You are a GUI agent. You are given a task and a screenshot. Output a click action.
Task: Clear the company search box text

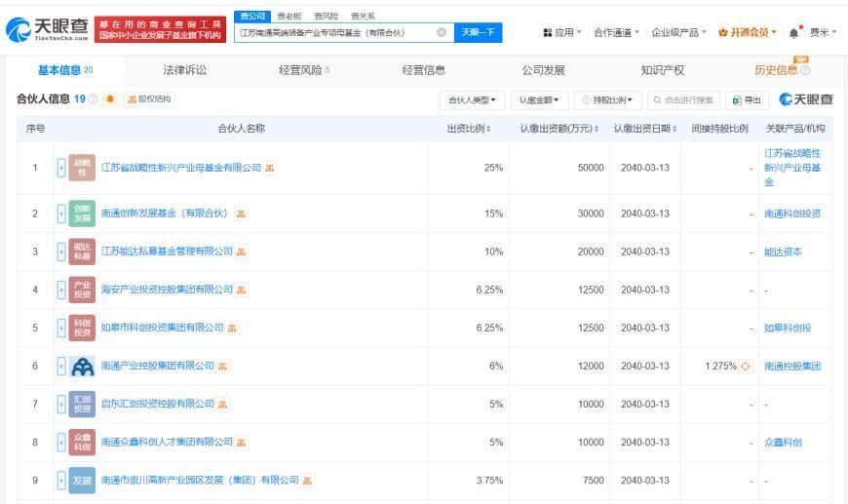pyautogui.click(x=442, y=32)
